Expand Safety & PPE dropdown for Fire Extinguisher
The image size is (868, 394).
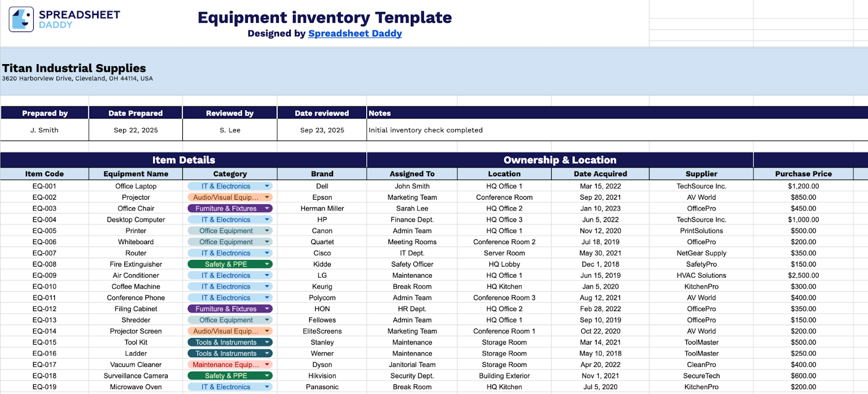267,264
